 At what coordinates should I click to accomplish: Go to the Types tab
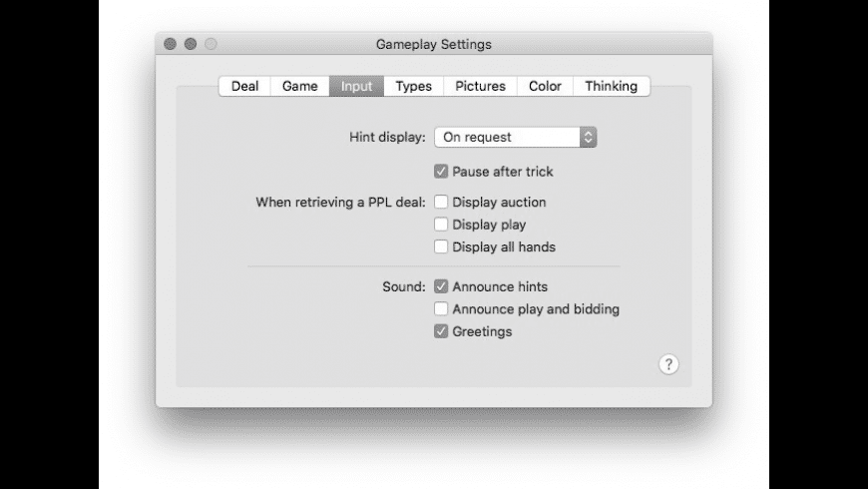pos(413,86)
